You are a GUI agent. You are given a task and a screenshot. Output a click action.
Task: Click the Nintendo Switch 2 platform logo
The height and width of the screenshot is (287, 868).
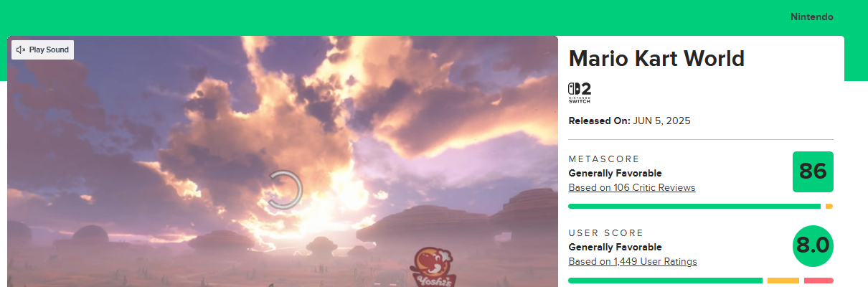(580, 93)
